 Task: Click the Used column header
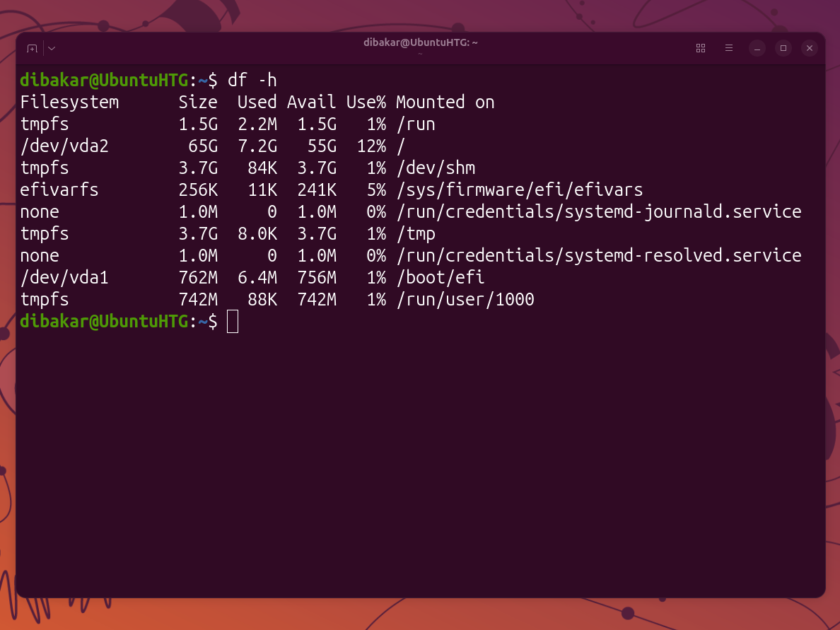pyautogui.click(x=257, y=103)
